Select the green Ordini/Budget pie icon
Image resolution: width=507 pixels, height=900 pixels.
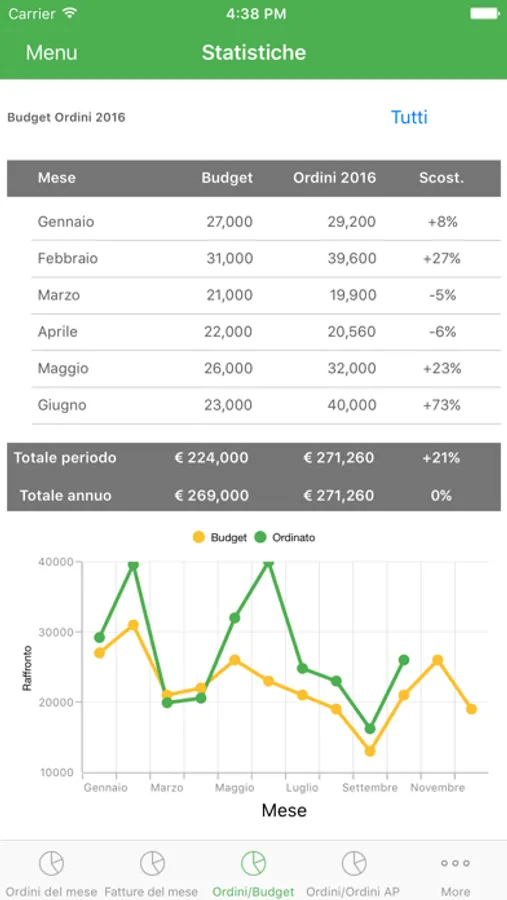253,863
